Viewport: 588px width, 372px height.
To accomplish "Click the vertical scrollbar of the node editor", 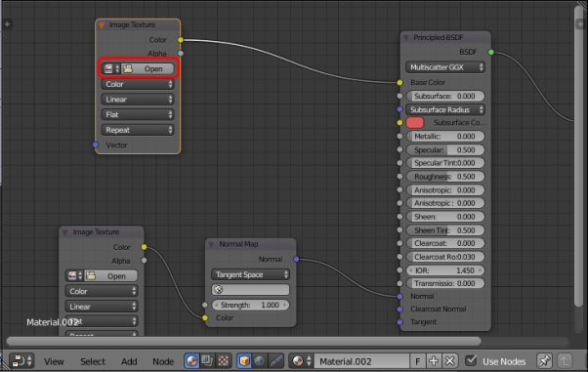I will pos(579,155).
